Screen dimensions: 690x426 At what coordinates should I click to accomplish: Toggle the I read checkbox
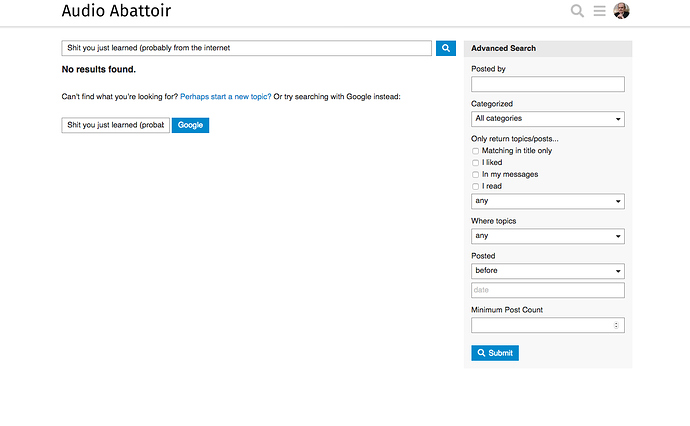(476, 187)
